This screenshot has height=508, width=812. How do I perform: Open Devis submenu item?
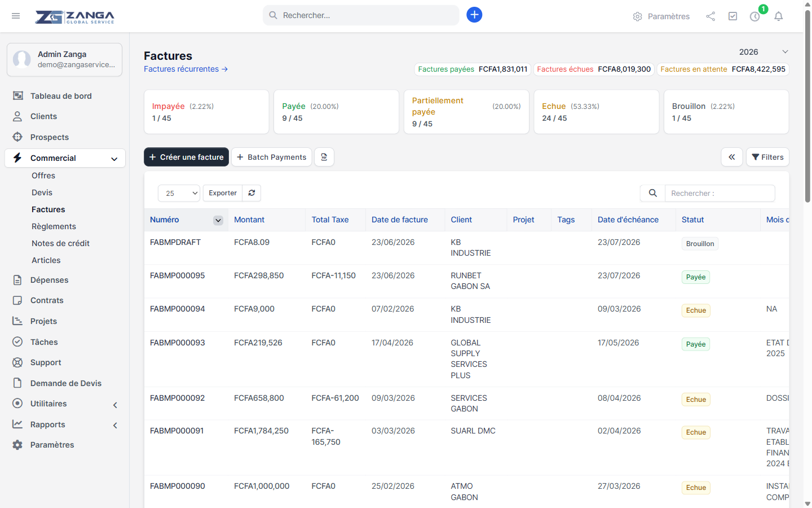42,192
